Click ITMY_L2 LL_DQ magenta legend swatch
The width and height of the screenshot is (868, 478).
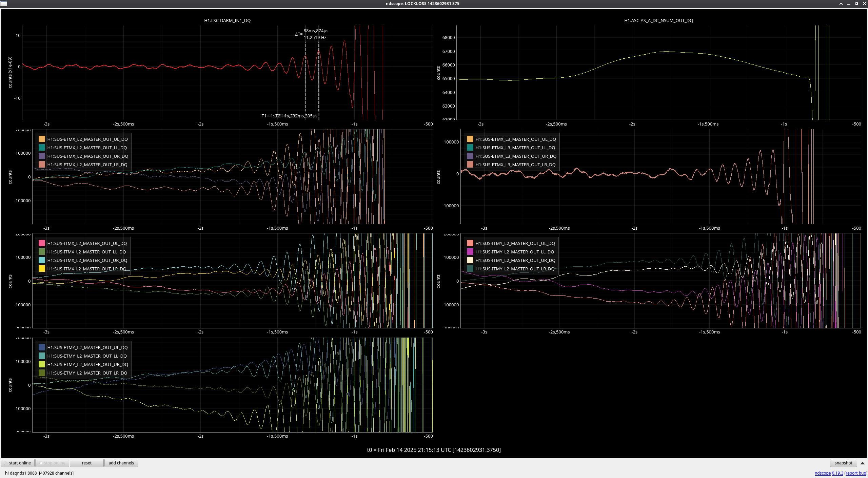pos(470,252)
